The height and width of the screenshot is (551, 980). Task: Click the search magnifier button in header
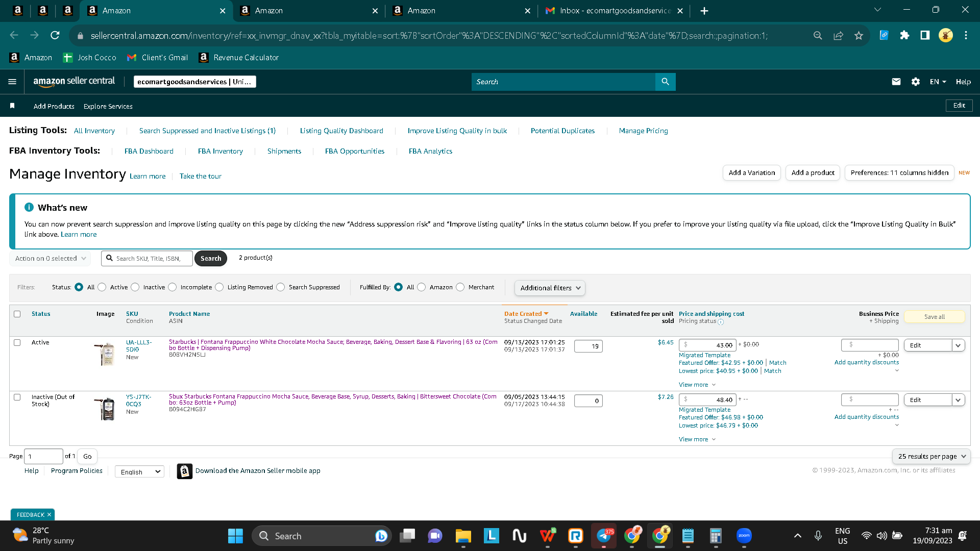click(665, 82)
